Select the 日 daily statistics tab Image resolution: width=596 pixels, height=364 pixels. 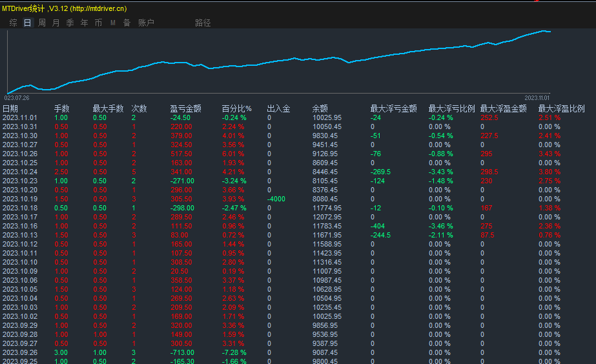coord(28,23)
